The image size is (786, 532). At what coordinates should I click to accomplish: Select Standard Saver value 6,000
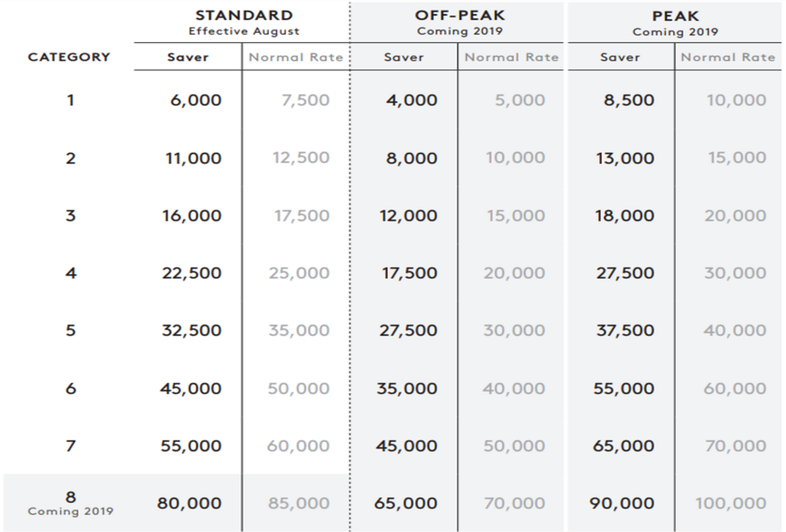pyautogui.click(x=196, y=101)
